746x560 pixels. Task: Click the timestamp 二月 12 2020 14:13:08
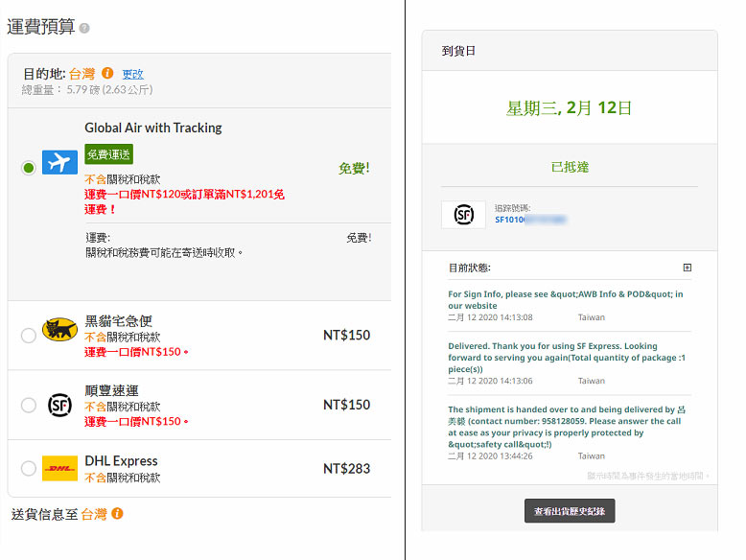point(490,317)
